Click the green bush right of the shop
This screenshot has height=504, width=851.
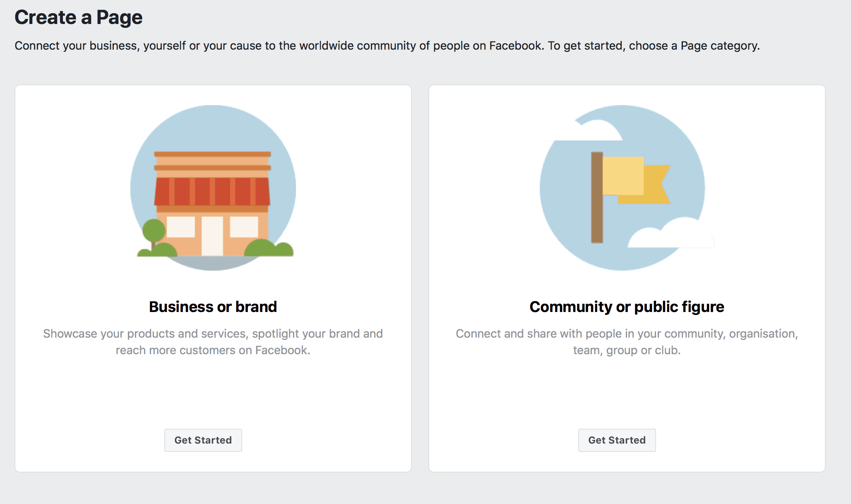coord(268,248)
